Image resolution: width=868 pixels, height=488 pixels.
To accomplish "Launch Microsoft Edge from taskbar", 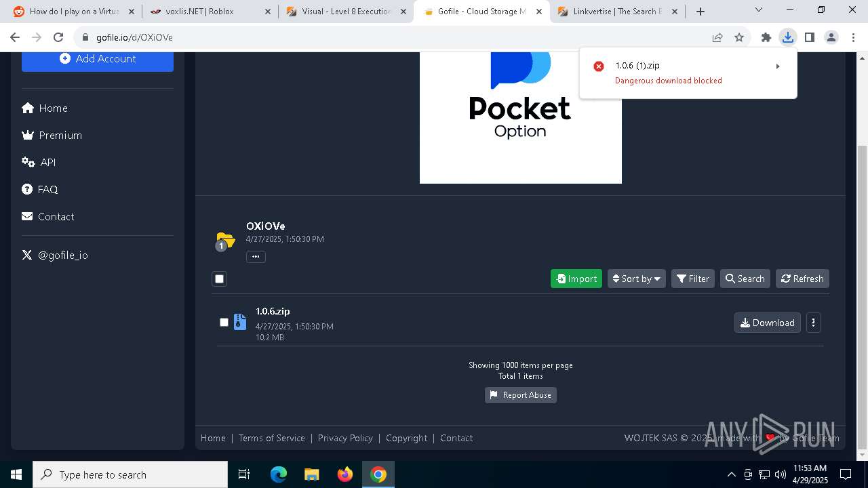I will (x=279, y=474).
